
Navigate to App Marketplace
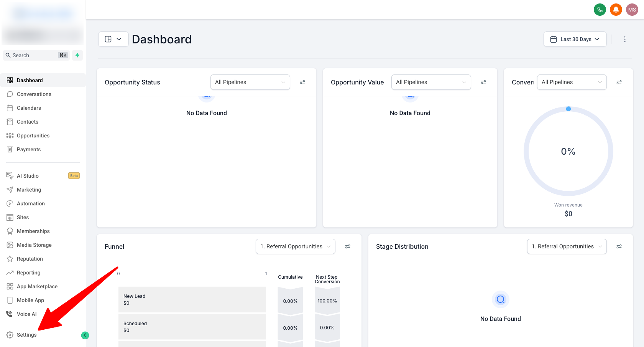click(x=37, y=286)
